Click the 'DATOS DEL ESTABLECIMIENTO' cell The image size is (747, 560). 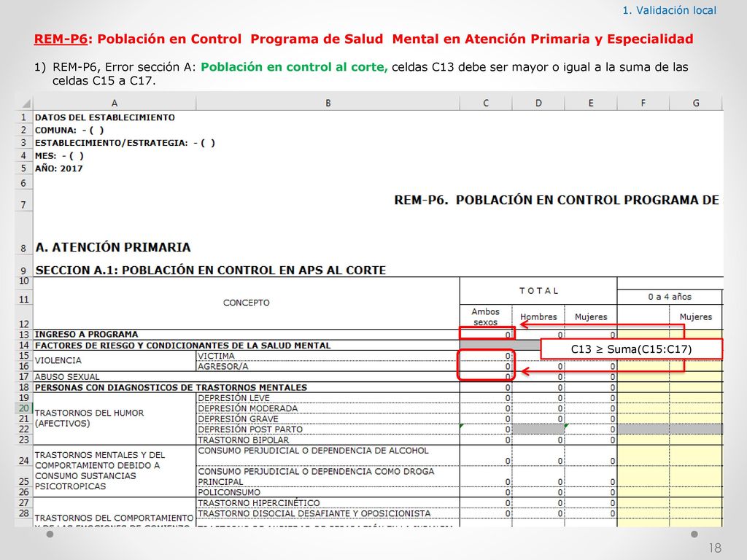point(105,117)
